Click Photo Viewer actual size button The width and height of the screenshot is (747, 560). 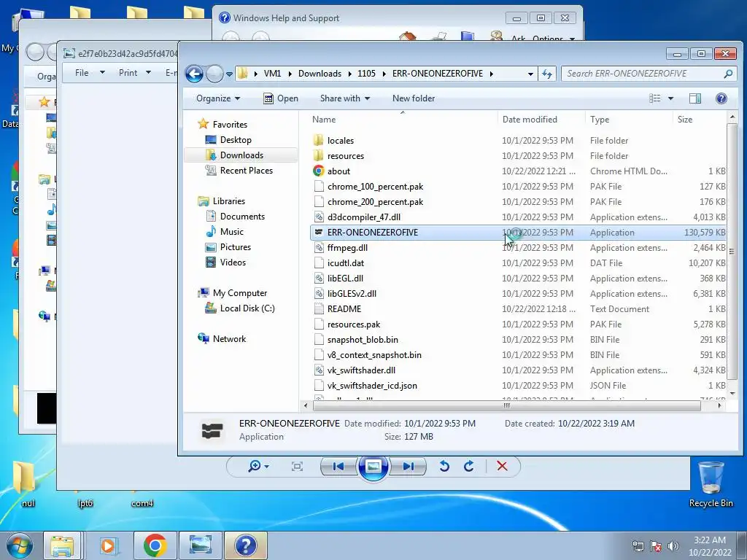(x=297, y=466)
